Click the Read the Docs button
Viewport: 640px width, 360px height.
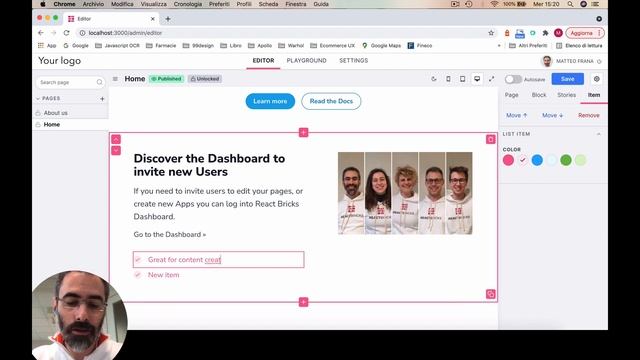click(331, 101)
